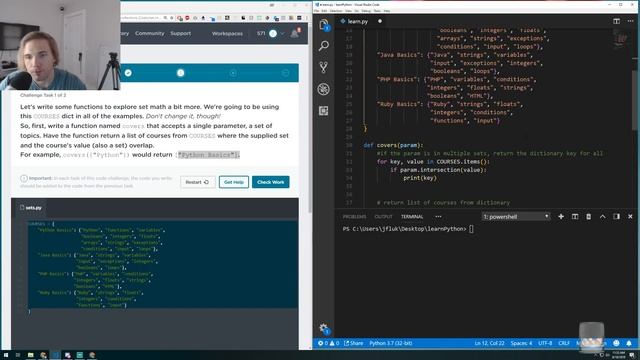Viewport: 640px width, 360px height.
Task: Kill the terminal with trash icon
Action: 589,216
